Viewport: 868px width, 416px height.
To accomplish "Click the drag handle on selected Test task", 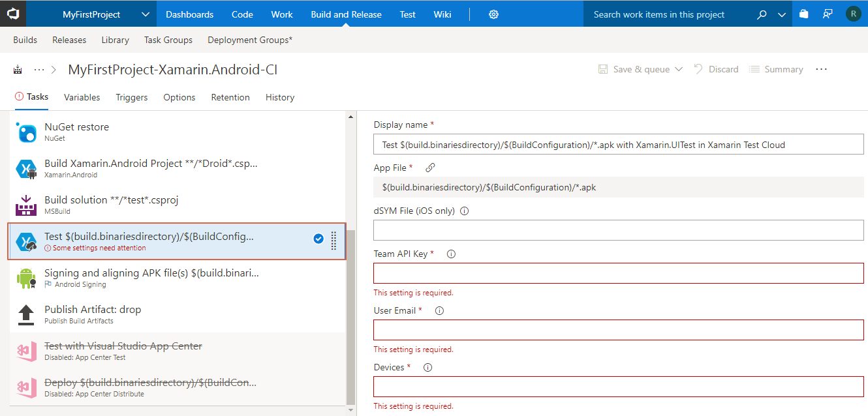I will click(333, 241).
